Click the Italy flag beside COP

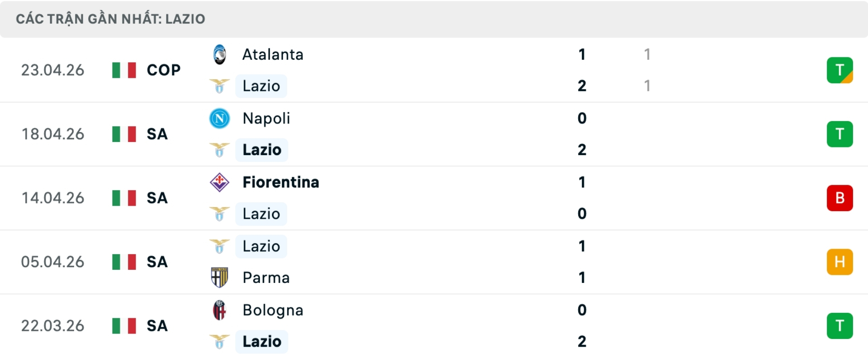pyautogui.click(x=124, y=70)
